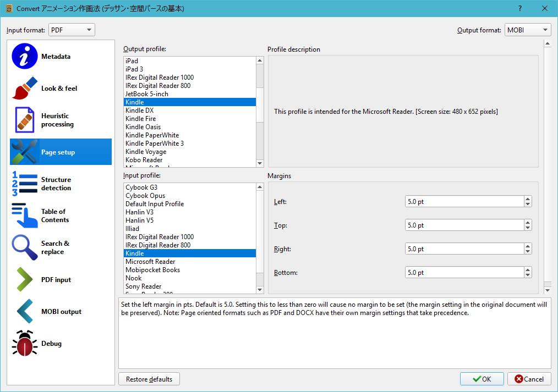Viewport: 558px width, 392px height.
Task: Select Kindle Oasis output profile
Action: point(190,127)
